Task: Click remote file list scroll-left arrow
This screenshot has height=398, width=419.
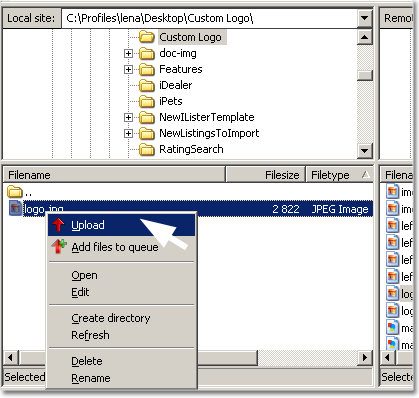Action: [388, 358]
